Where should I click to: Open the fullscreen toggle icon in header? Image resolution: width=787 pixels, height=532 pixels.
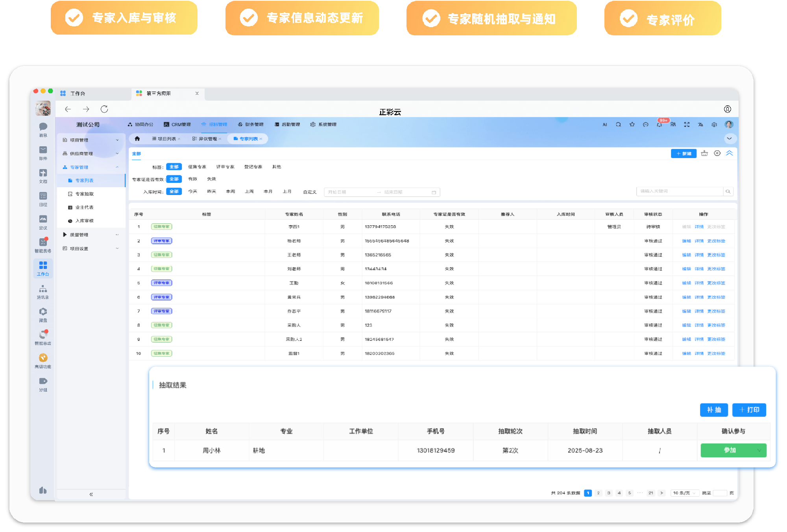point(687,125)
